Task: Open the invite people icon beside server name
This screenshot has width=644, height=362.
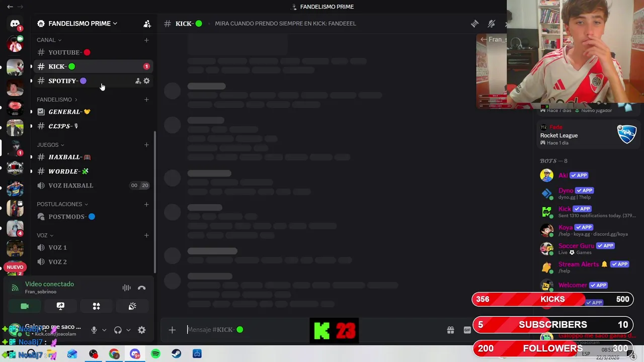Action: 147,24
